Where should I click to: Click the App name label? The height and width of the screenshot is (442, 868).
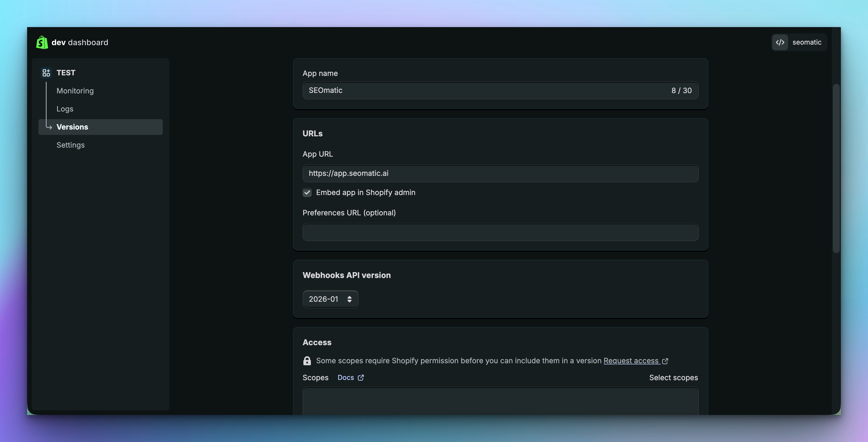[x=320, y=73]
